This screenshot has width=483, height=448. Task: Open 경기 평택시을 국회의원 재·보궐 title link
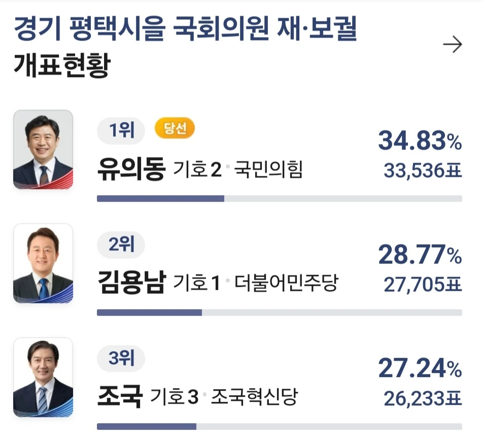click(x=185, y=28)
